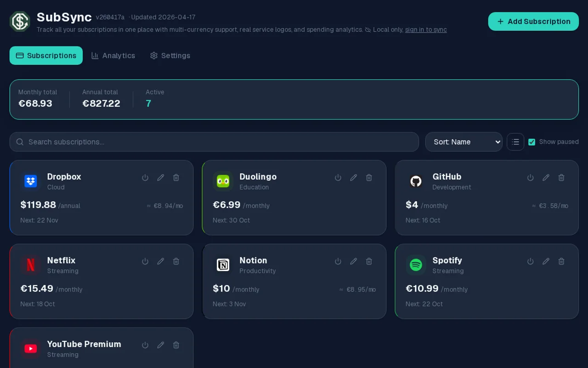This screenshot has height=368, width=588.
Task: Click the Netflix service logo
Action: (31, 265)
